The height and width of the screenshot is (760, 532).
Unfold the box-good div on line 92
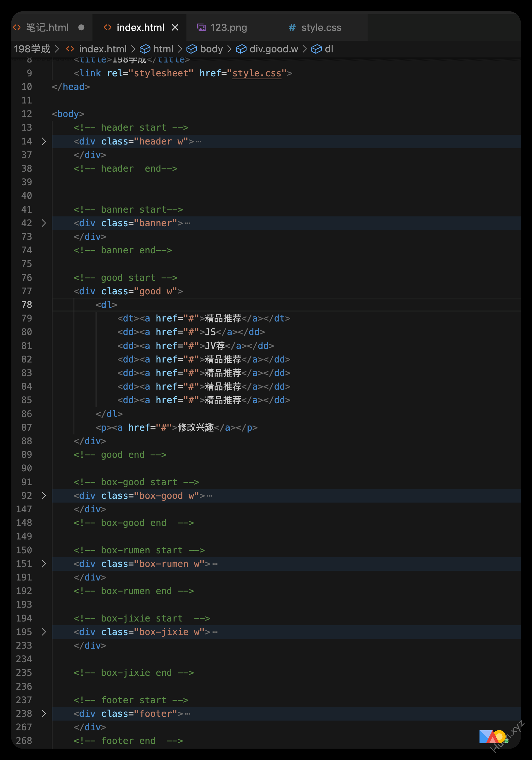coord(44,496)
